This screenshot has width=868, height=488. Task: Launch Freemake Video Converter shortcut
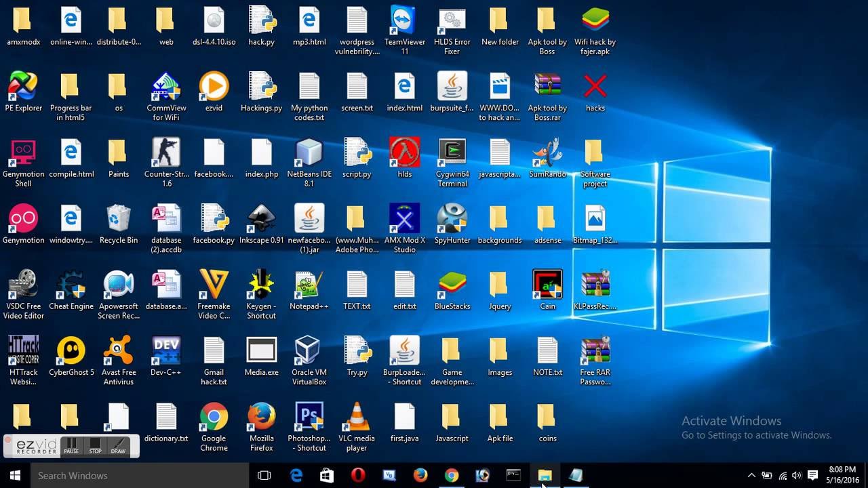click(214, 295)
